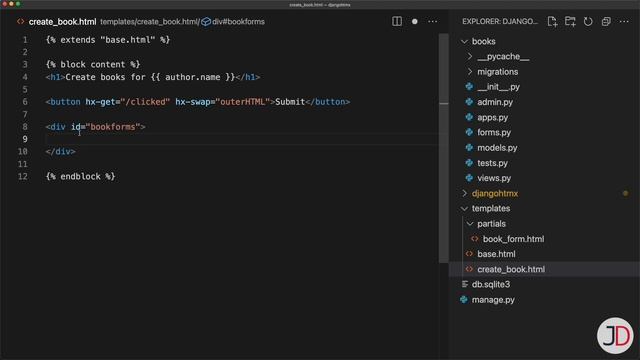Open the editor more actions menu

pos(433,21)
